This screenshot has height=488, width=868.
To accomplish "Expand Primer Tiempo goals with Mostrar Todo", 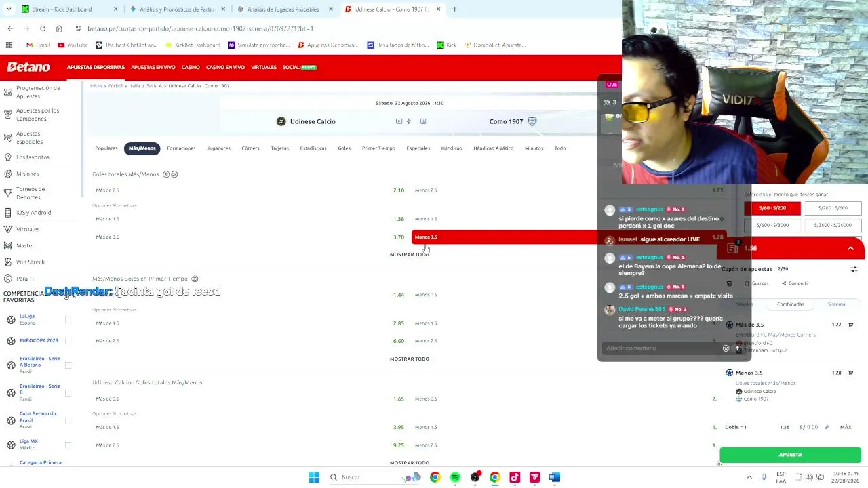I will pos(410,359).
